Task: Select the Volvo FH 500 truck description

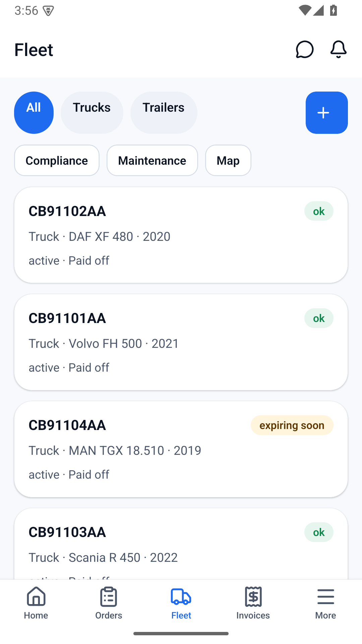Action: [104, 343]
